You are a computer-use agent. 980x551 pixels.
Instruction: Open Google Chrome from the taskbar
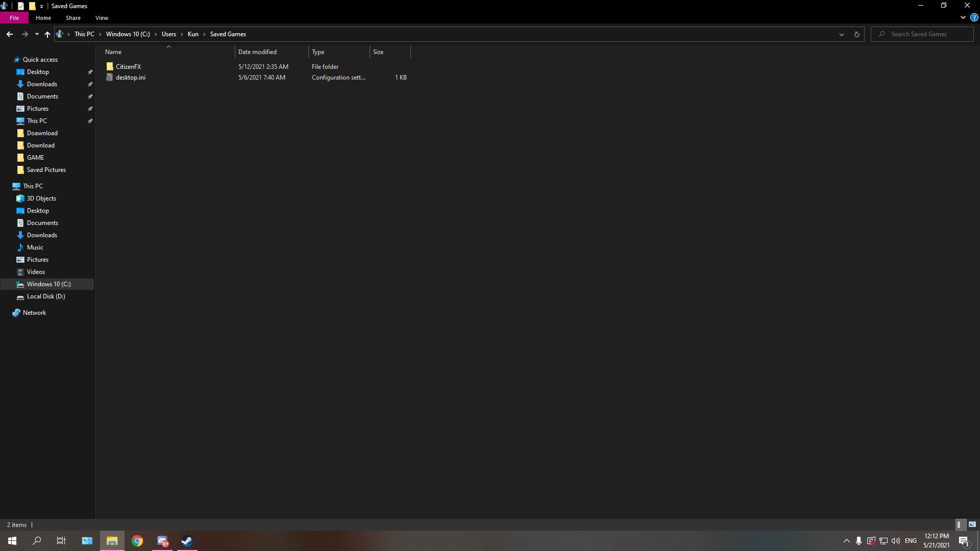(x=137, y=541)
